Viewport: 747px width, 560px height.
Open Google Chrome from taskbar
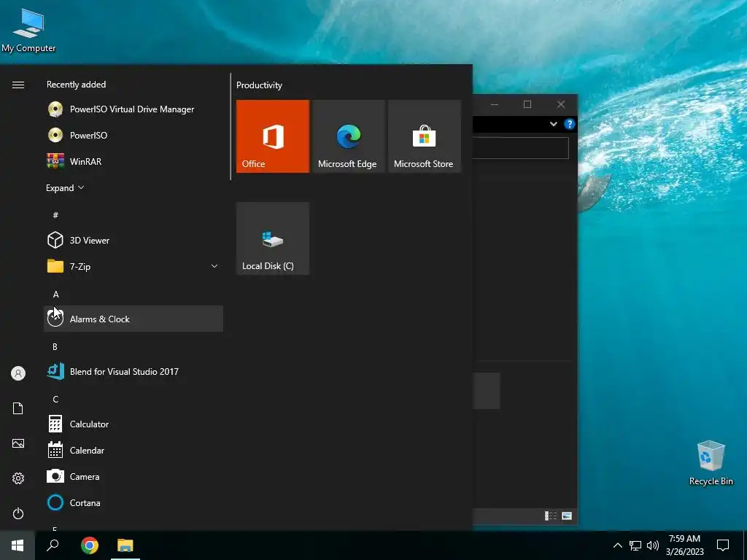point(90,545)
